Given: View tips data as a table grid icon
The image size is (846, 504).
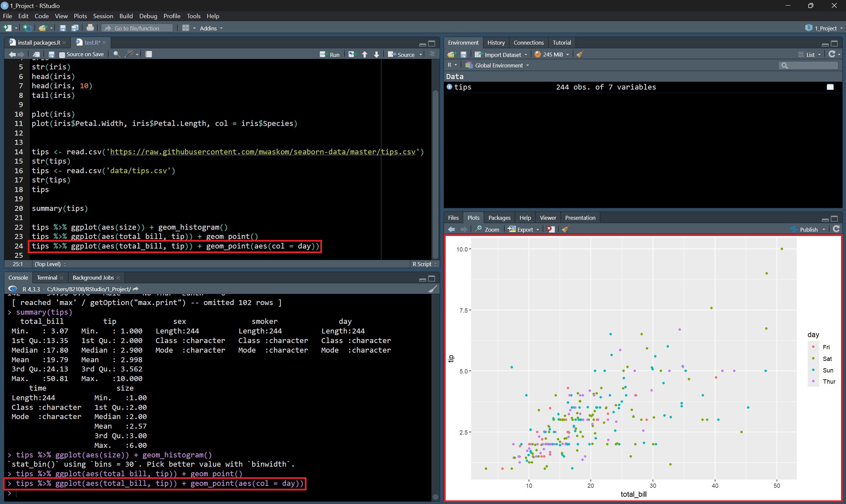Looking at the screenshot, I should coord(830,87).
